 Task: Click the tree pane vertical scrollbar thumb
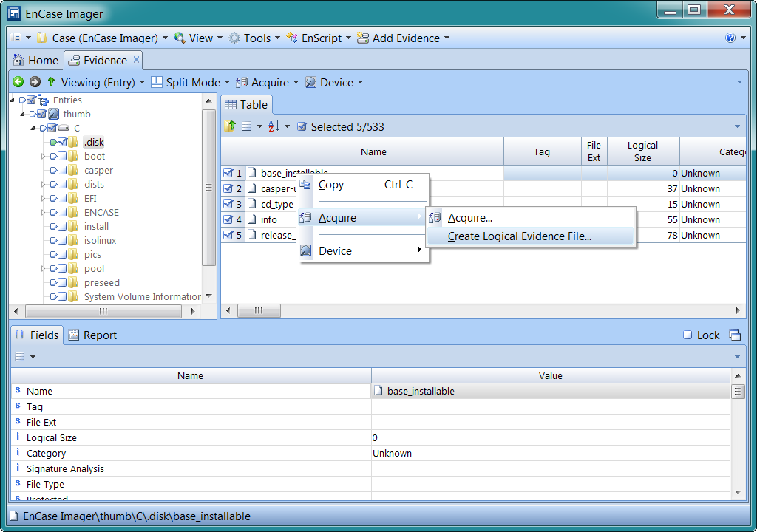coord(208,188)
